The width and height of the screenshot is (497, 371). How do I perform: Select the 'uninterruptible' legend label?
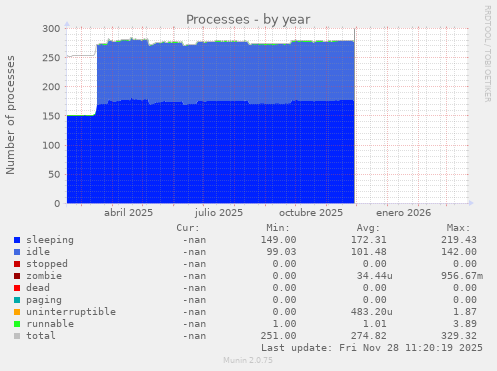[71, 312]
